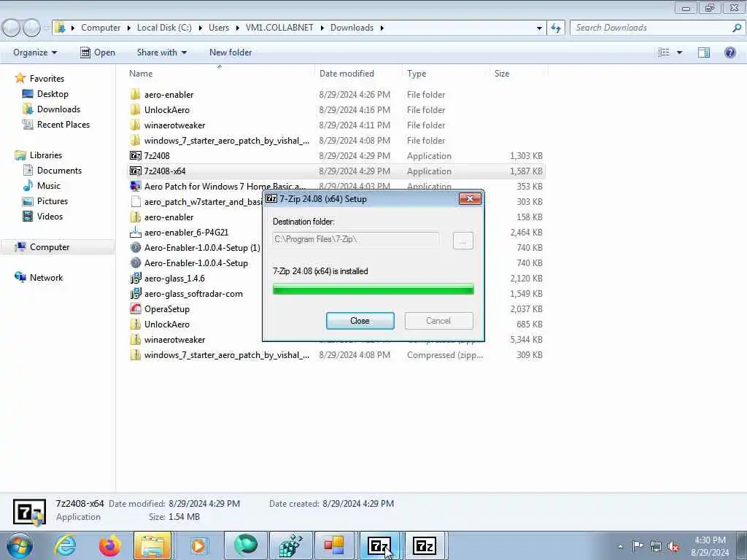747x560 pixels.
Task: Select winaerotweaker file folder icon
Action: pyautogui.click(x=135, y=125)
